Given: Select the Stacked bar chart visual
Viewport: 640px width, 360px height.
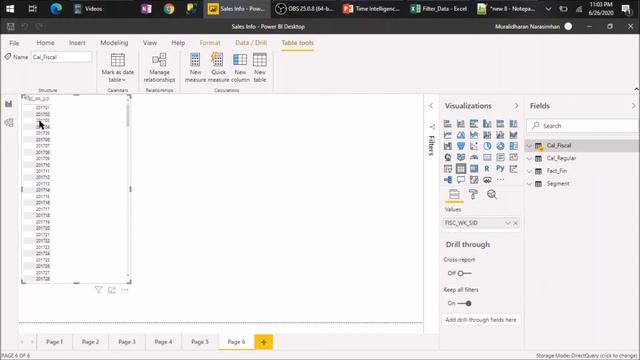Looking at the screenshot, I should coord(448,124).
